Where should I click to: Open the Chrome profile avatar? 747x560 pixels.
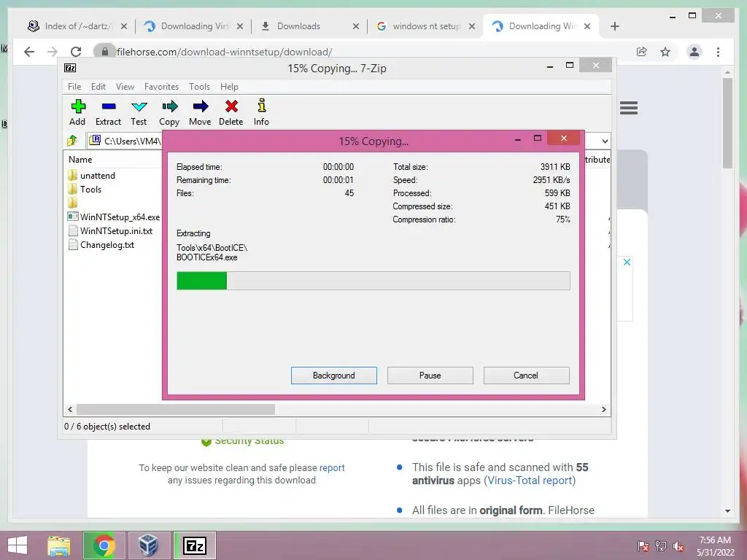tap(694, 52)
